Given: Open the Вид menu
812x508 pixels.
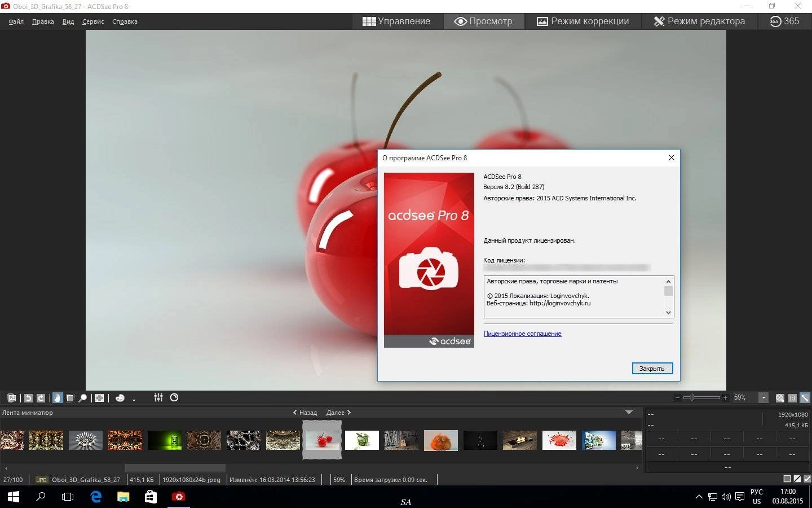Looking at the screenshot, I should click(68, 21).
